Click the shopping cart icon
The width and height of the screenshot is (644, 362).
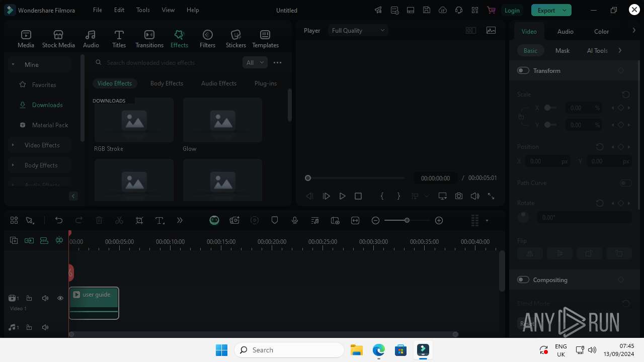(x=491, y=10)
